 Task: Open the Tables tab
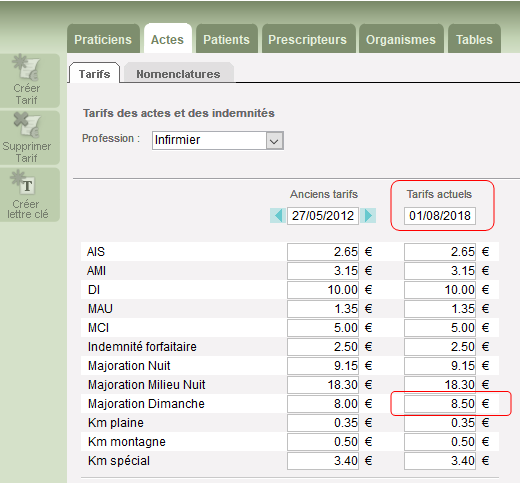click(x=474, y=39)
